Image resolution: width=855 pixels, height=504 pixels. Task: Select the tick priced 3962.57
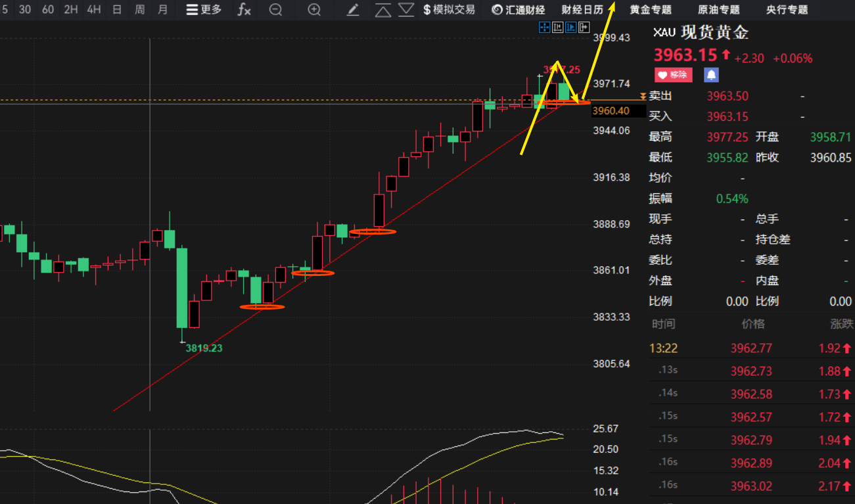click(x=752, y=417)
